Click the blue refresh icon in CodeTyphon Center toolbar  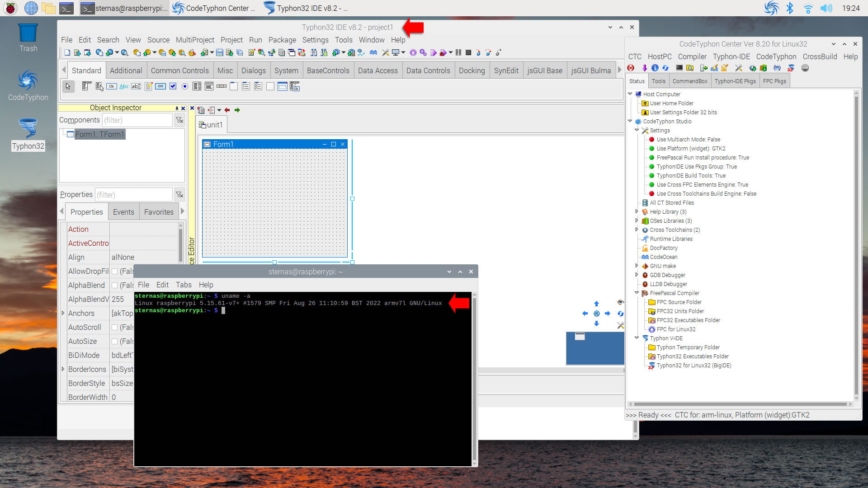665,68
